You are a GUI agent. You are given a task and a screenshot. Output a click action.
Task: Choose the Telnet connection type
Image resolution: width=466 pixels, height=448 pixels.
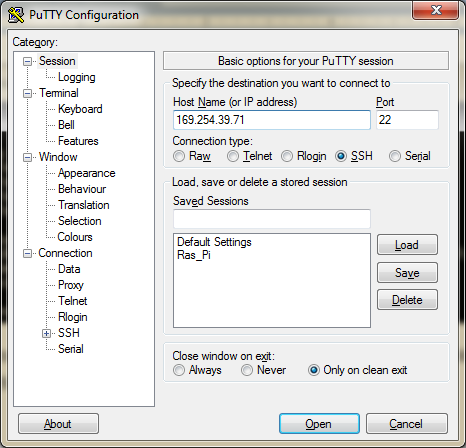233,156
